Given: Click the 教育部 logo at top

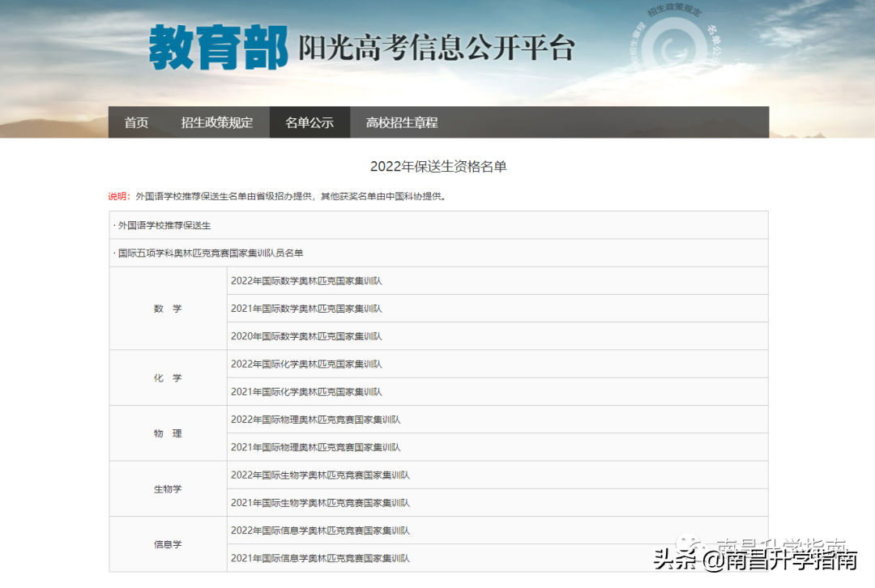Looking at the screenshot, I should (217, 47).
